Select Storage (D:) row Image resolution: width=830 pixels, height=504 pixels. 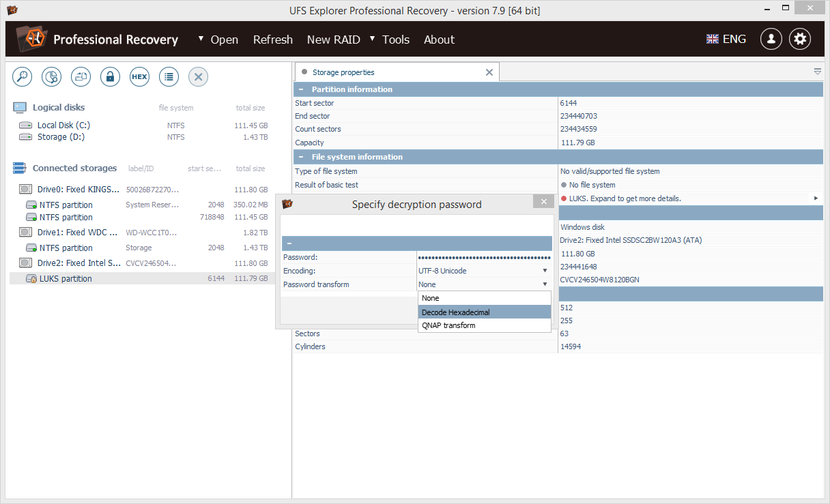[143, 137]
